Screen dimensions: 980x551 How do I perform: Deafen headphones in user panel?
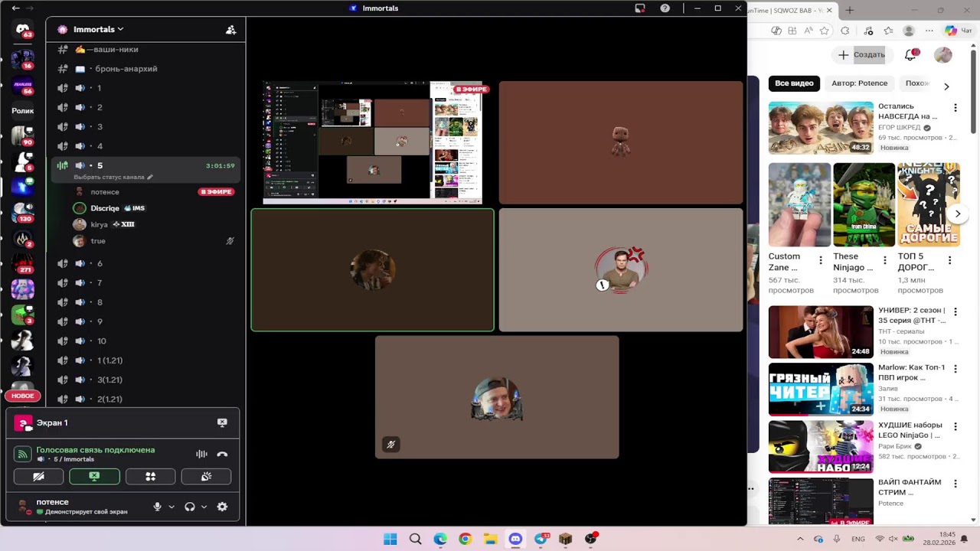[x=190, y=507]
